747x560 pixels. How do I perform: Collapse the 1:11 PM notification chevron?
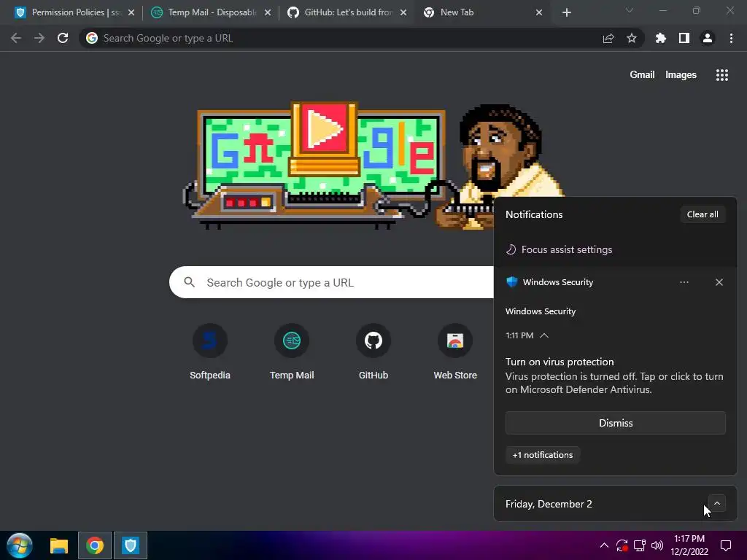click(544, 335)
